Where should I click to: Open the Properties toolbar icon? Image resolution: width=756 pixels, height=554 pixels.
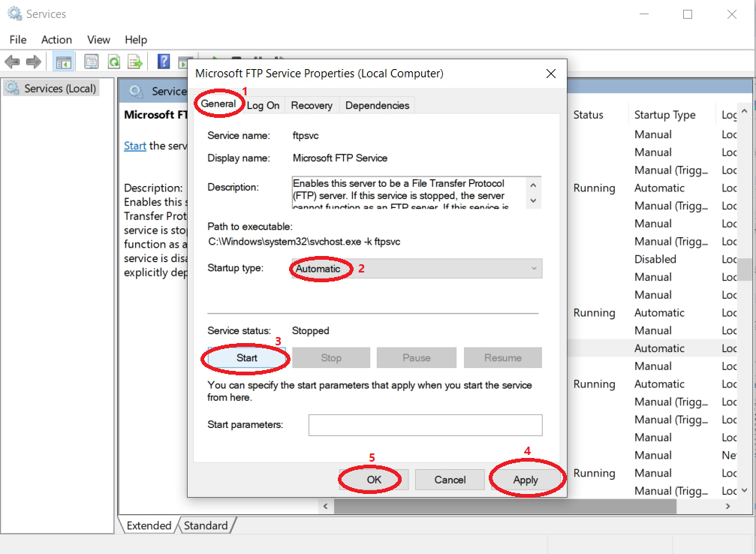click(91, 62)
